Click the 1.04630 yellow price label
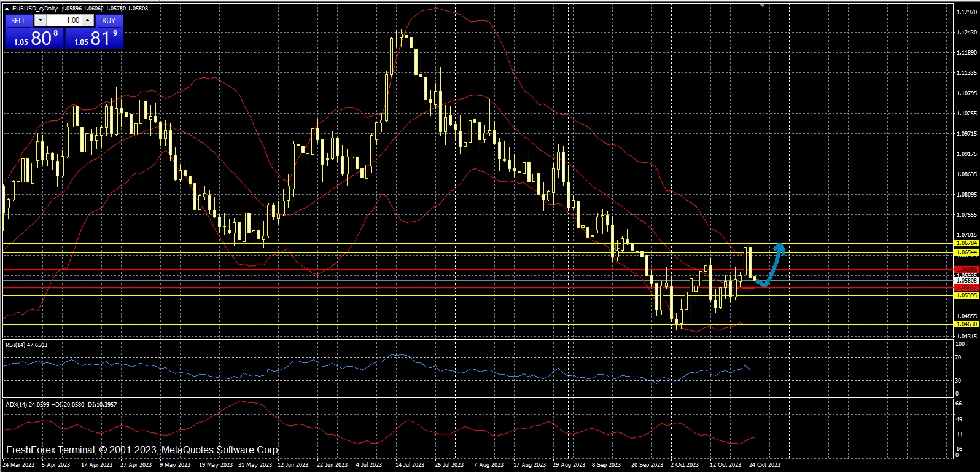Viewport: 980px width, 473px height. 966,324
